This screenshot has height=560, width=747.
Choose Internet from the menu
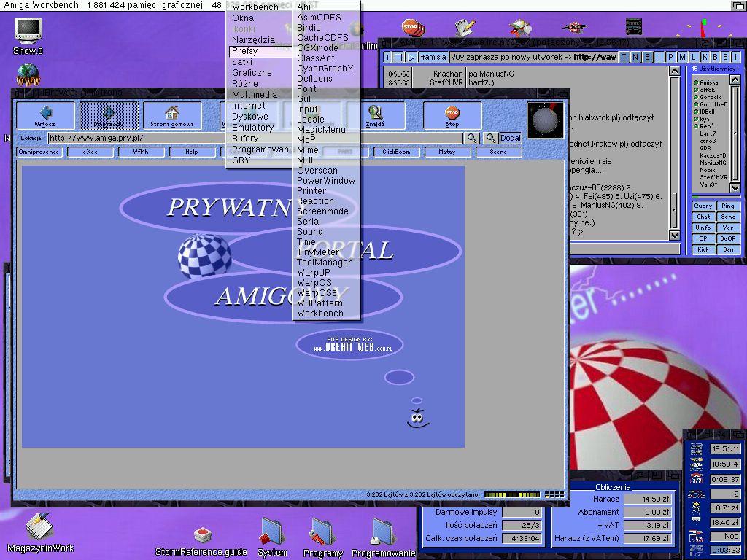[249, 105]
